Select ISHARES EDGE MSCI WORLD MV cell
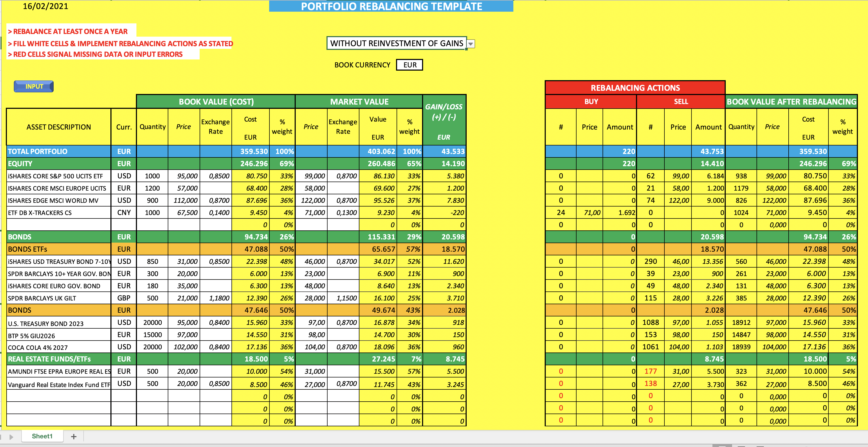 [x=59, y=200]
